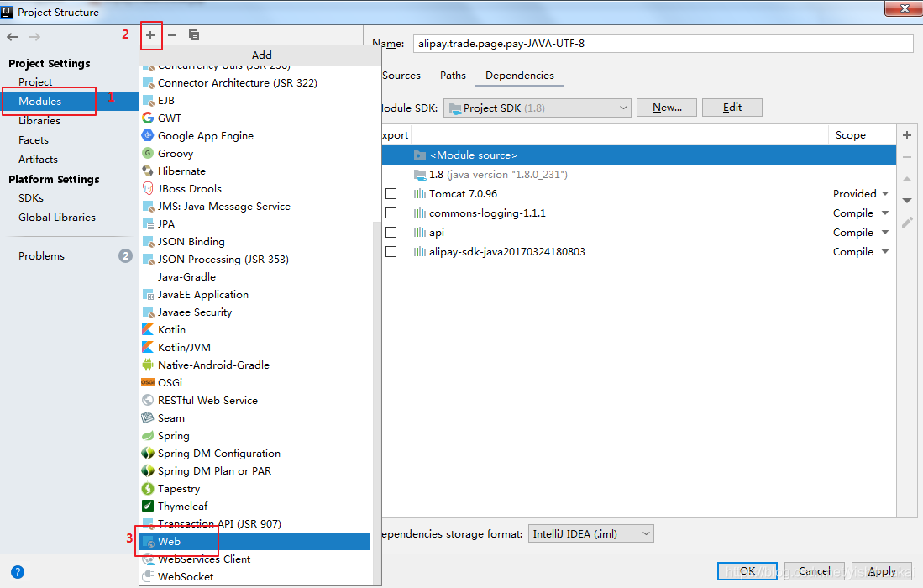The image size is (923, 588).
Task: Select the 1.8 java version row
Action: click(x=638, y=175)
